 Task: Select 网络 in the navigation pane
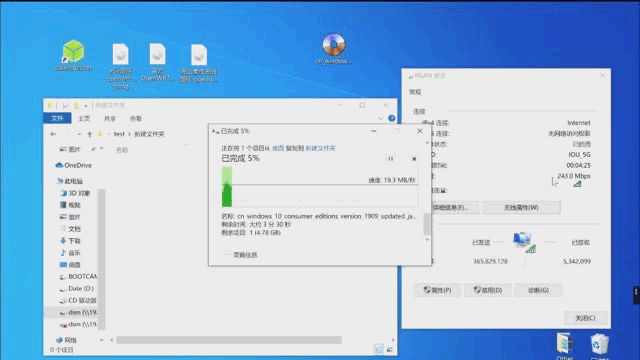pyautogui.click(x=66, y=340)
